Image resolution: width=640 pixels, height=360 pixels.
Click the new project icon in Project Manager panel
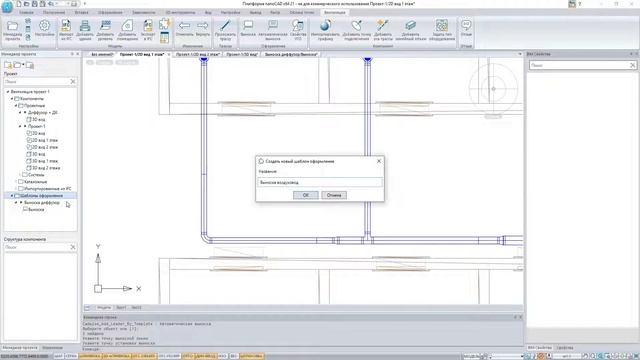click(8, 65)
